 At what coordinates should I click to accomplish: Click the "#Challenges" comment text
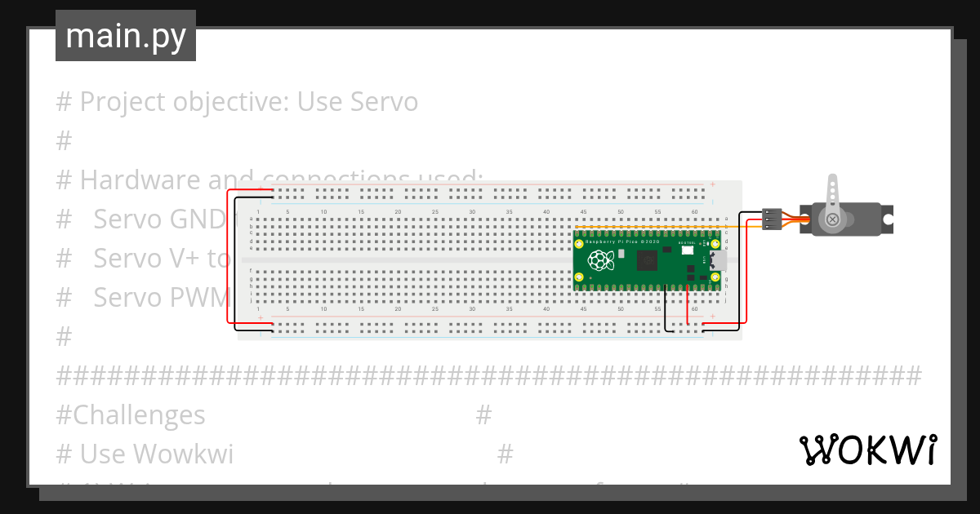131,414
